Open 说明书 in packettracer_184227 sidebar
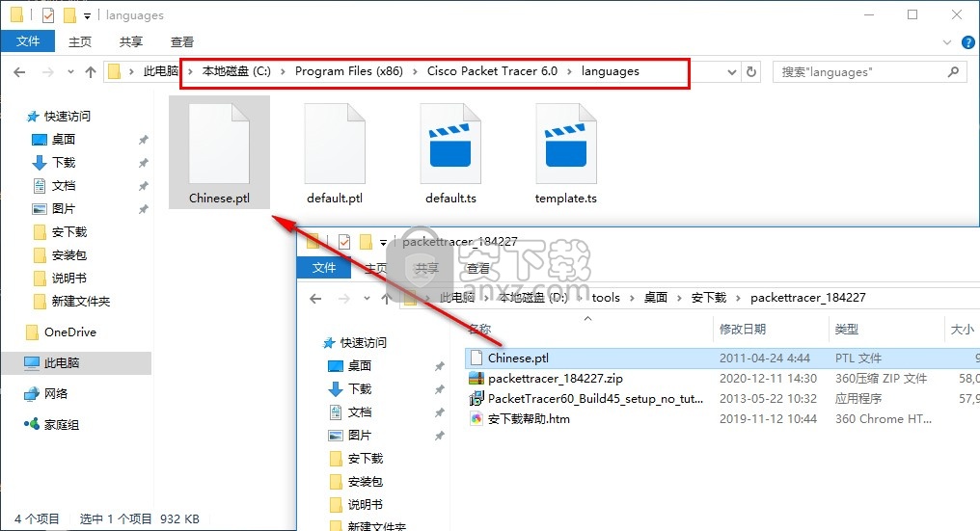 pos(356,505)
